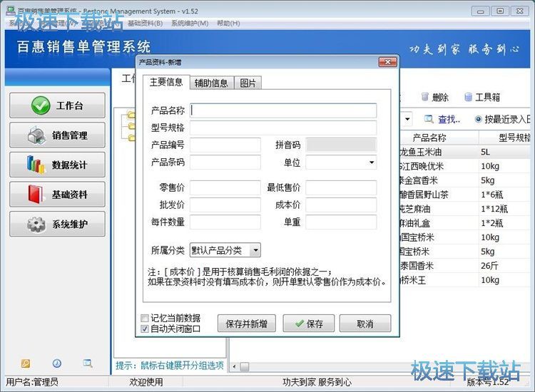Screen dimensions: 535x392
Task: Select the first folder in category tree
Action: coord(131,115)
